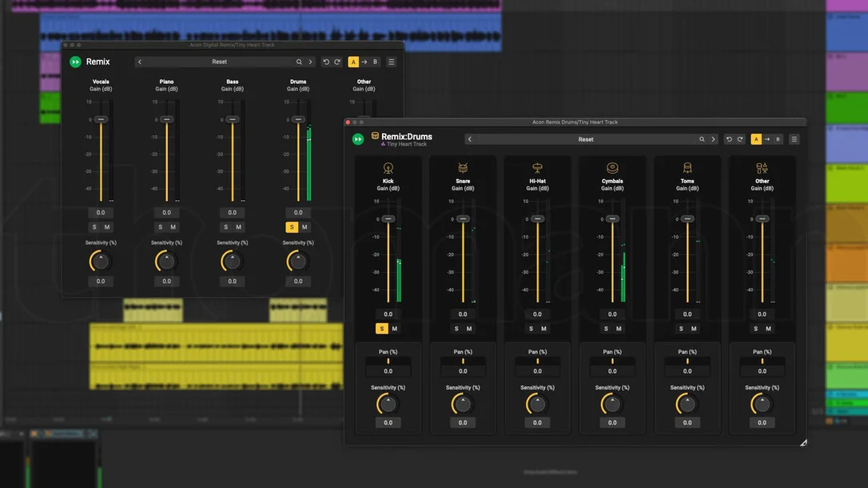Click Bass Sensitivity value field in Remix
This screenshot has height=488, width=868.
pyautogui.click(x=232, y=281)
